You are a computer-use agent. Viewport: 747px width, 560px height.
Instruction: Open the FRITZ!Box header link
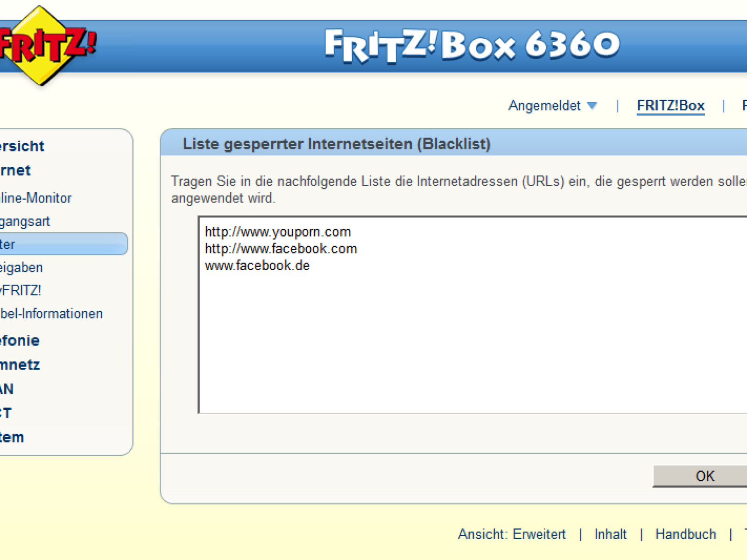pyautogui.click(x=670, y=105)
